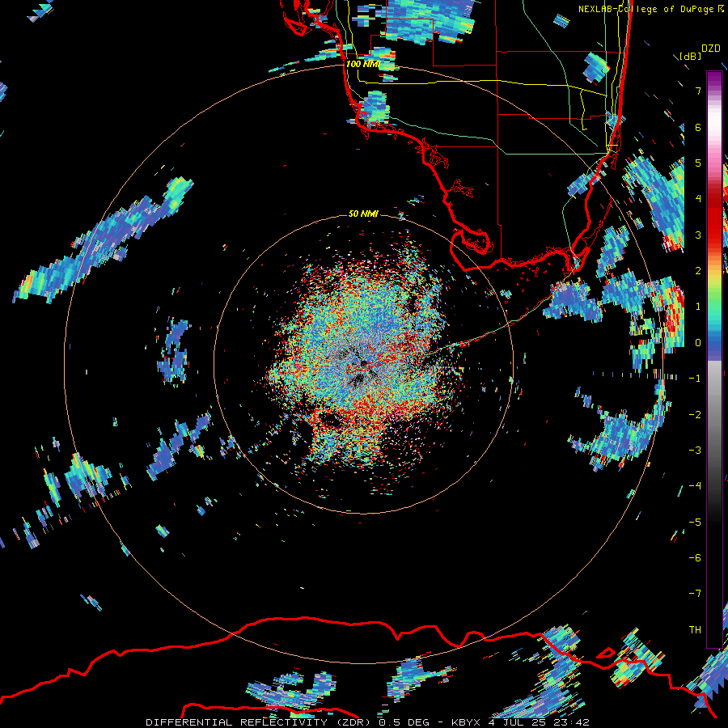Click the 5 value on the dB scale
This screenshot has width=728, height=728.
[698, 163]
